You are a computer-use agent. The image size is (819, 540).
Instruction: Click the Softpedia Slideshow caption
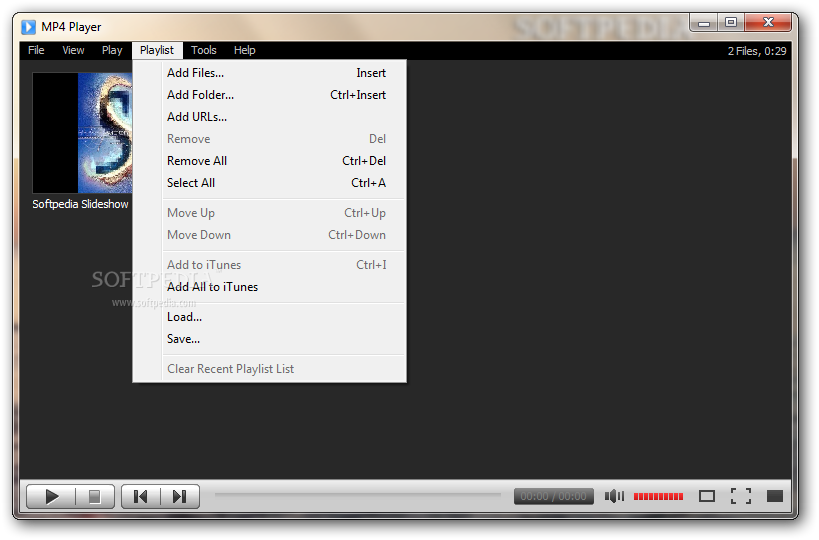[80, 204]
